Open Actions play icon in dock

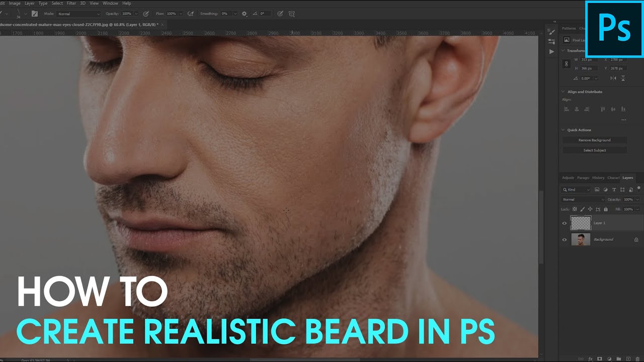pyautogui.click(x=551, y=51)
